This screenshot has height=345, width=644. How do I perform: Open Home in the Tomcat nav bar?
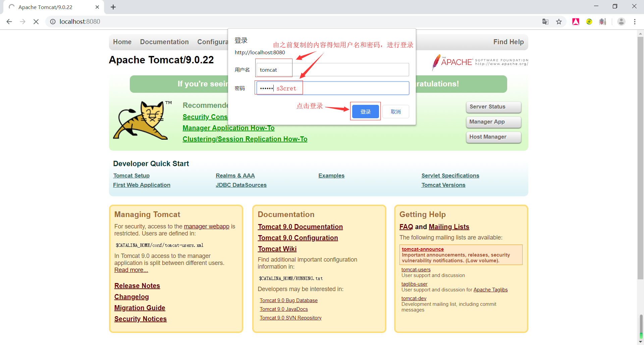[122, 42]
